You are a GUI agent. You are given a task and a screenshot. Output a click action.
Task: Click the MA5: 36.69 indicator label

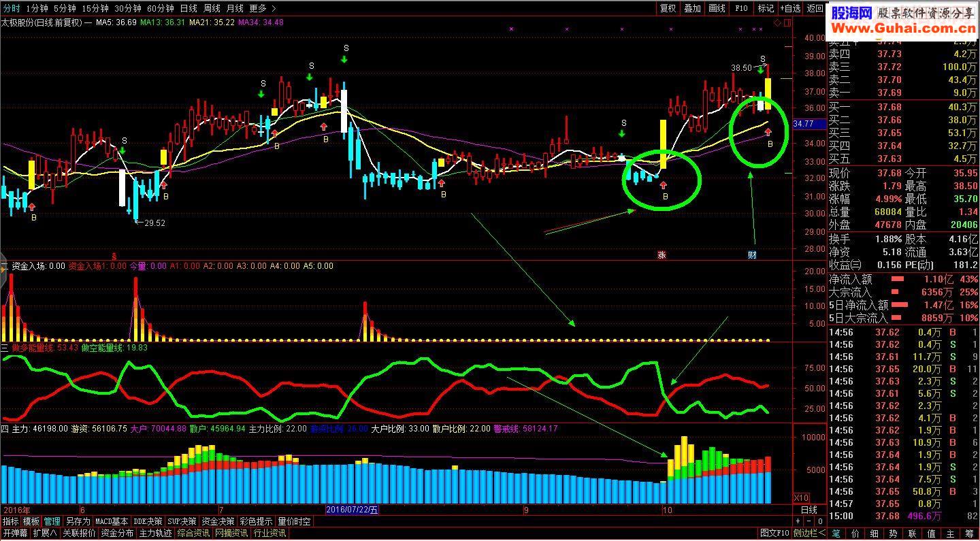[116, 22]
